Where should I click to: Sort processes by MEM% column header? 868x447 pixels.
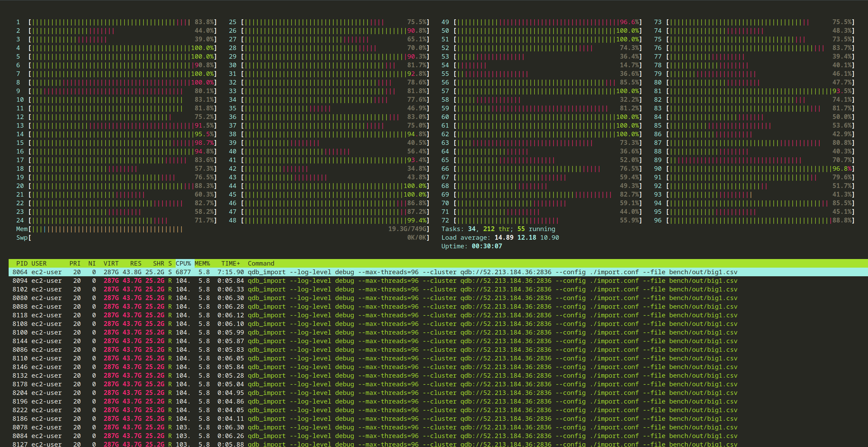[x=202, y=264]
